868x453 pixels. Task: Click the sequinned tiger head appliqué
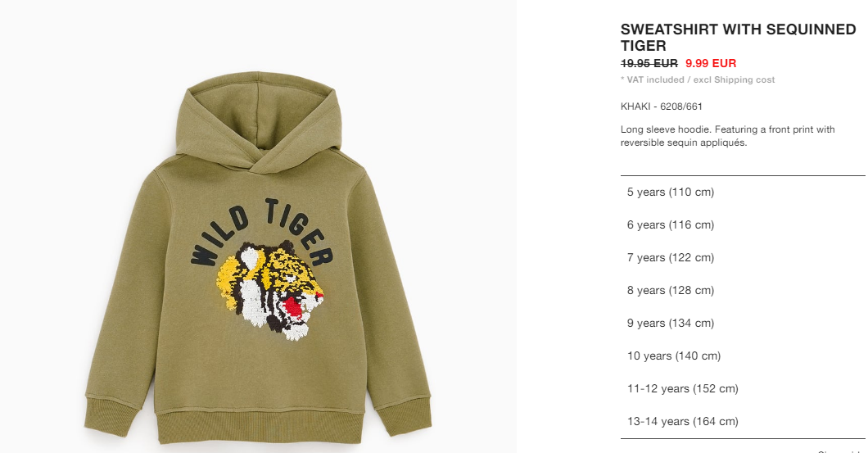pyautogui.click(x=270, y=290)
